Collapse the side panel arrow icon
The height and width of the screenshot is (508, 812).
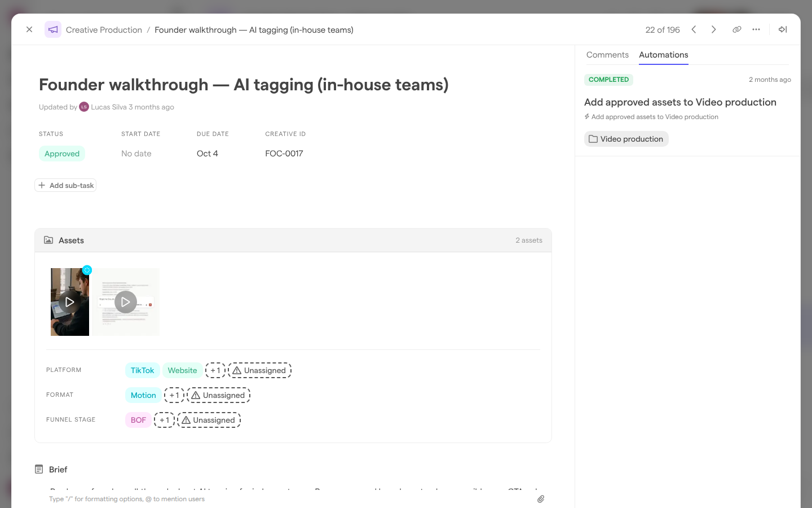click(783, 29)
